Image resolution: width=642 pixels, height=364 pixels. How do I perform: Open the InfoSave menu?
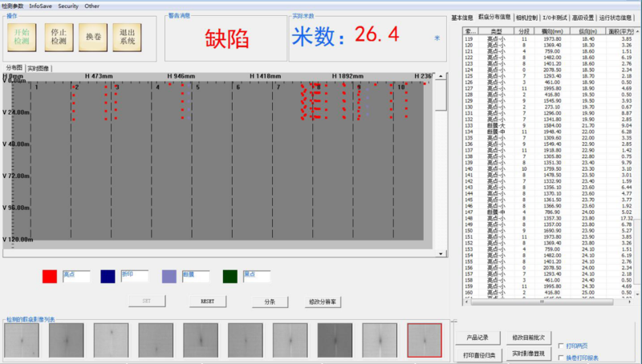[x=41, y=5]
